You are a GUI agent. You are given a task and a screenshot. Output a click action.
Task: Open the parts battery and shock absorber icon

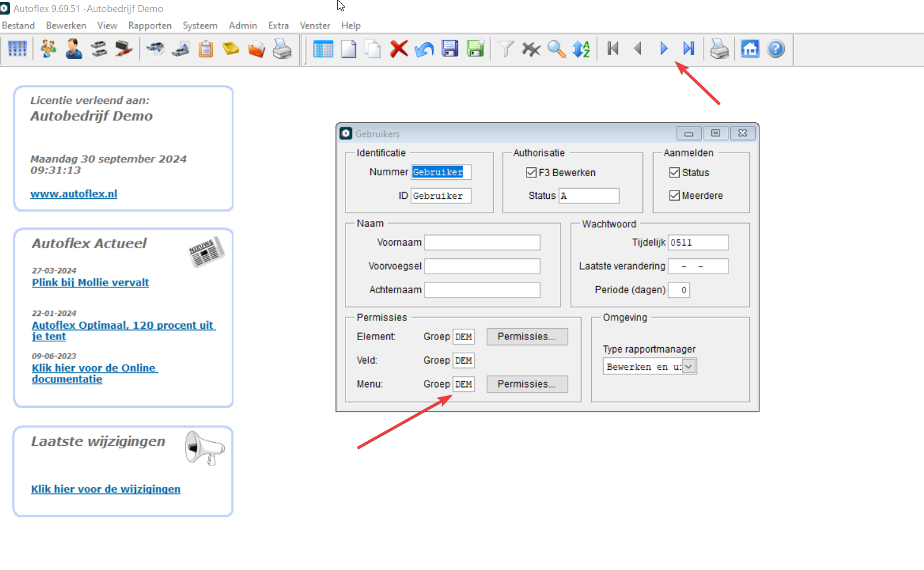(x=124, y=49)
